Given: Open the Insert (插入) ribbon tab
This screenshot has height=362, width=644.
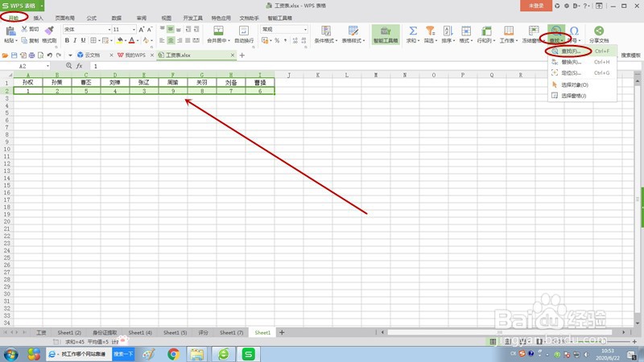Looking at the screenshot, I should click(38, 18).
